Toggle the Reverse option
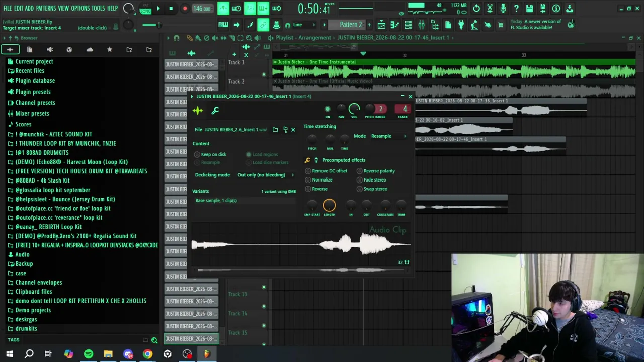The width and height of the screenshot is (644, 362). click(x=316, y=189)
